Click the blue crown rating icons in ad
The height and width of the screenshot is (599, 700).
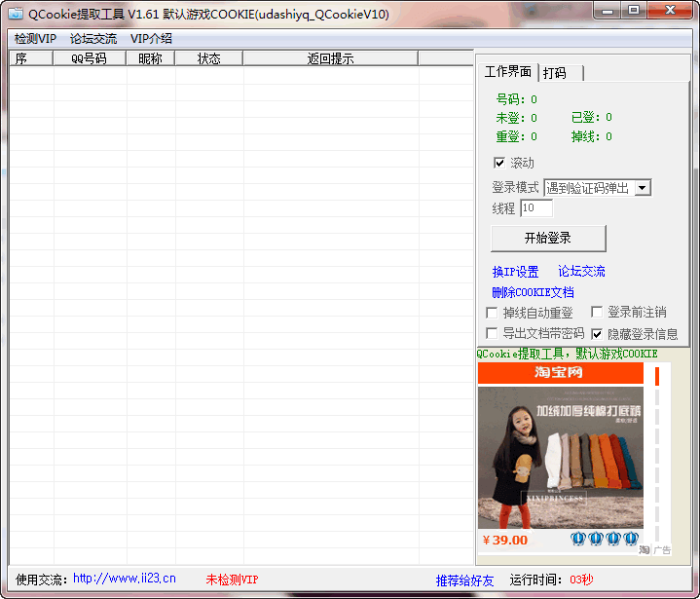[605, 539]
